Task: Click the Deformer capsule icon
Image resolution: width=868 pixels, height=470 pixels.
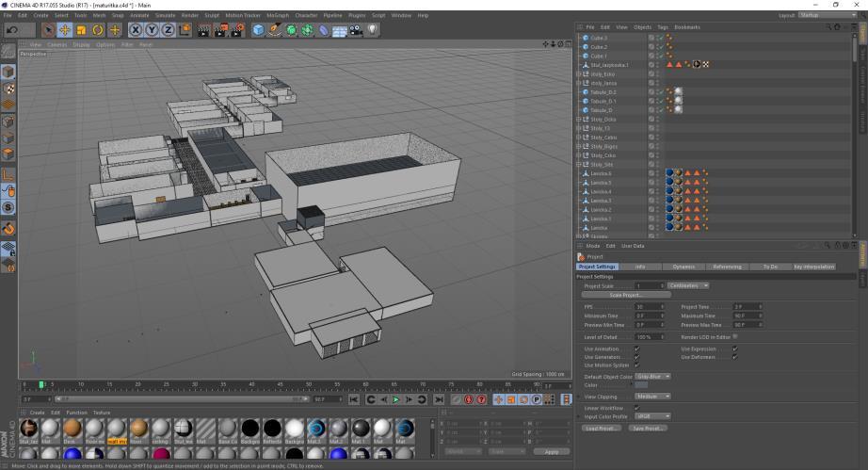Action: point(323,30)
